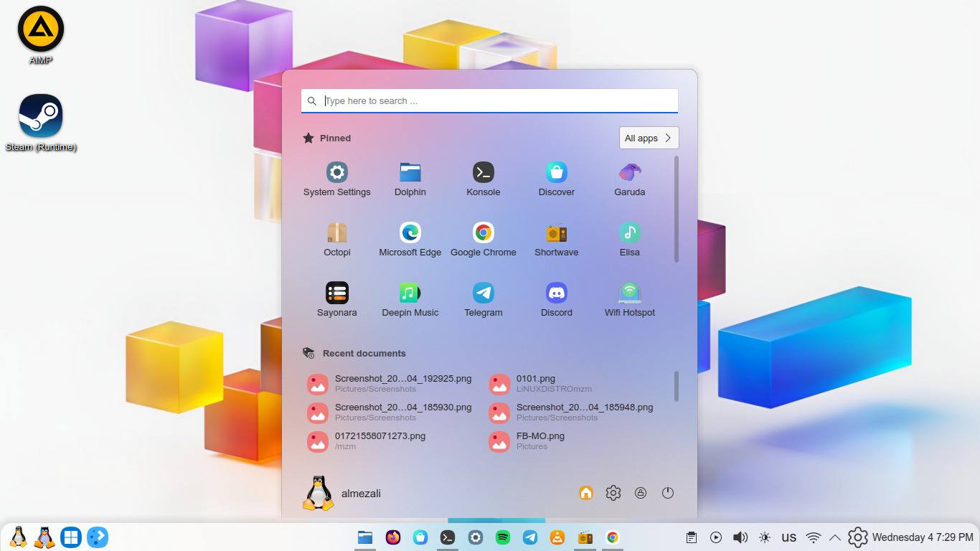Image resolution: width=980 pixels, height=551 pixels.
Task: Launch Microsoft Edge from pinned apps
Action: click(410, 240)
